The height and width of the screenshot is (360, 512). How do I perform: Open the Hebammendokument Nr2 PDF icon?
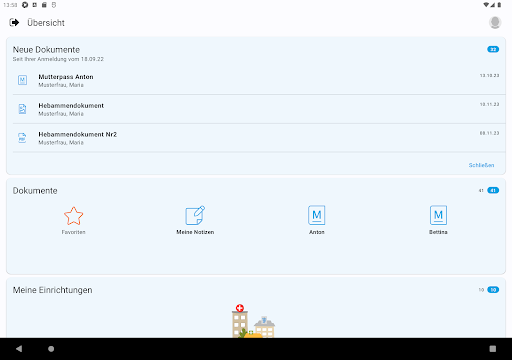coord(22,138)
